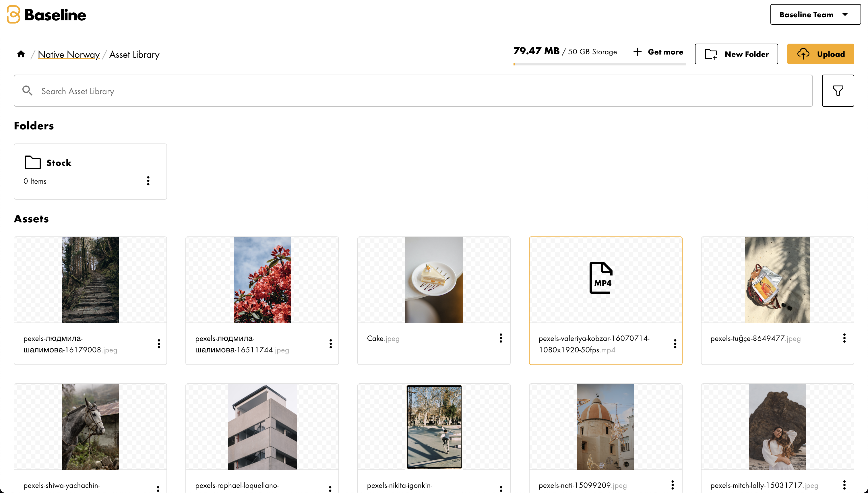Create a New Folder

click(736, 54)
